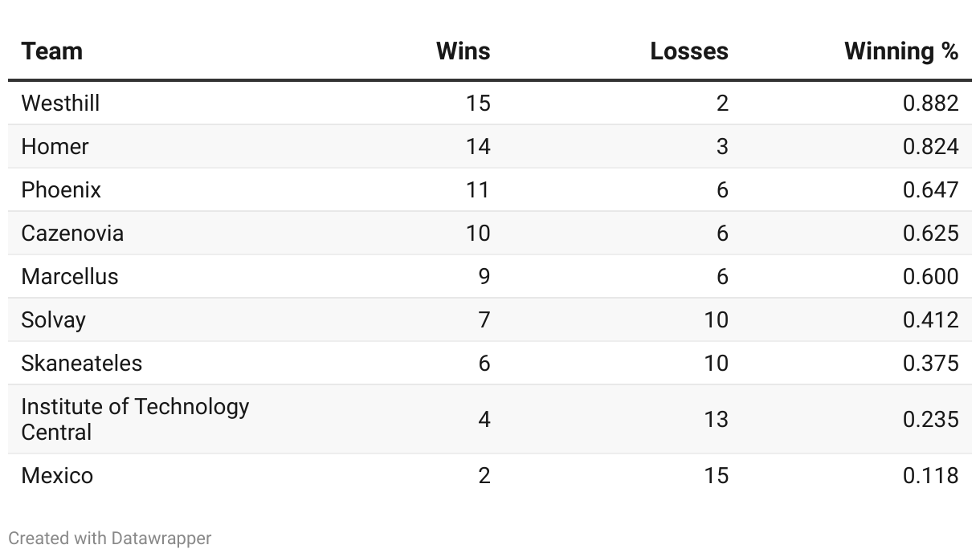
Task: Open the Created with Datawrapper link
Action: coord(110,538)
